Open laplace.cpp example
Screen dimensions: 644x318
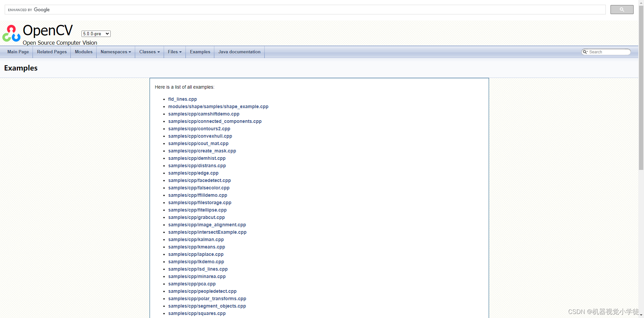196,254
